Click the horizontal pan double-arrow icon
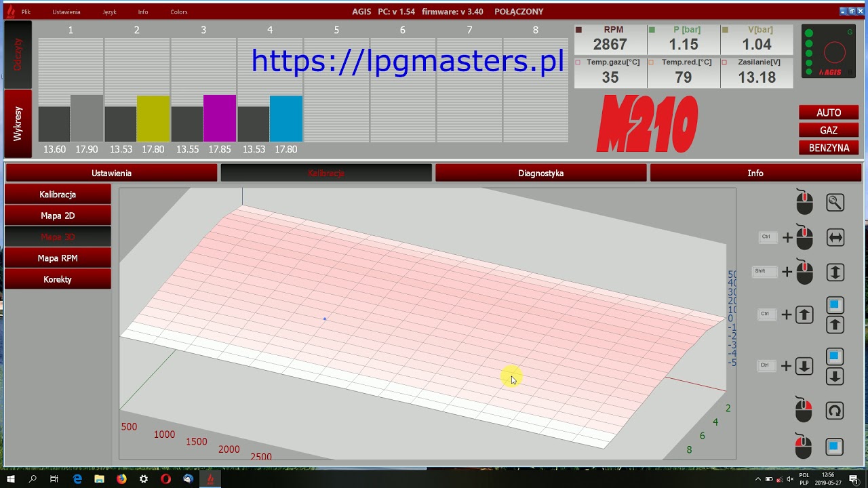 [x=835, y=237]
